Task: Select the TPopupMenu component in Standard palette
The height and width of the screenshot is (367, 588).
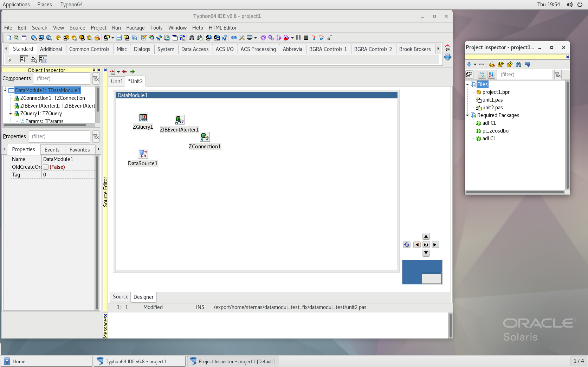Action: tap(34, 59)
